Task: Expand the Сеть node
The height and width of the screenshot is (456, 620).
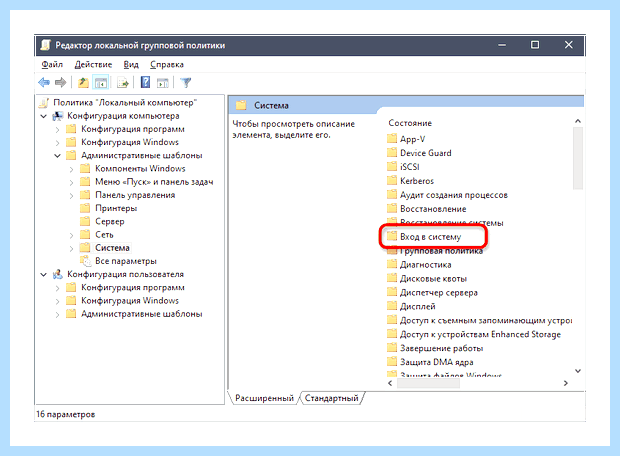Action: click(72, 235)
